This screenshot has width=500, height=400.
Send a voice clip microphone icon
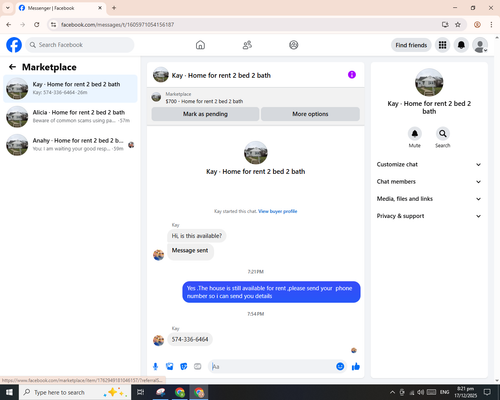155,367
